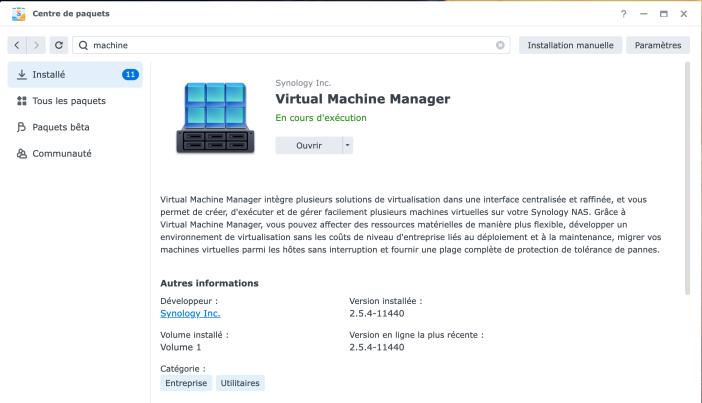Image resolution: width=702 pixels, height=403 pixels.
Task: Click the 'Volume 1' installed volume value
Action: pyautogui.click(x=181, y=347)
